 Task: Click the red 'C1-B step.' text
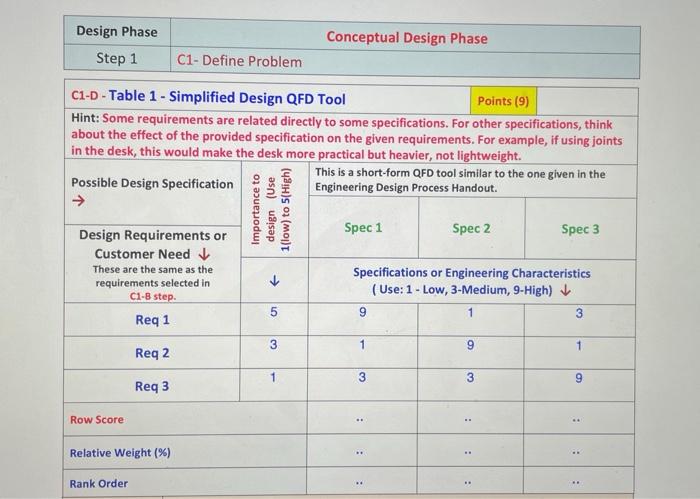(153, 296)
